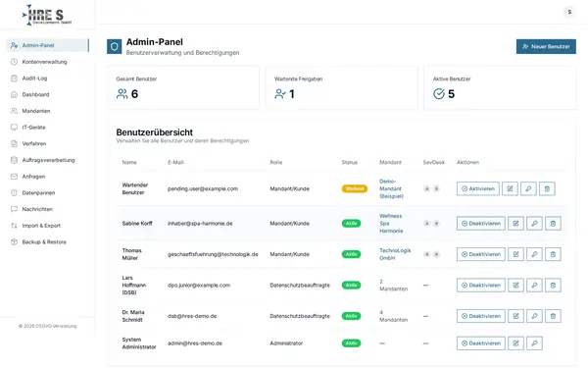Click email inhaber@spa-harmonie.de

point(200,224)
